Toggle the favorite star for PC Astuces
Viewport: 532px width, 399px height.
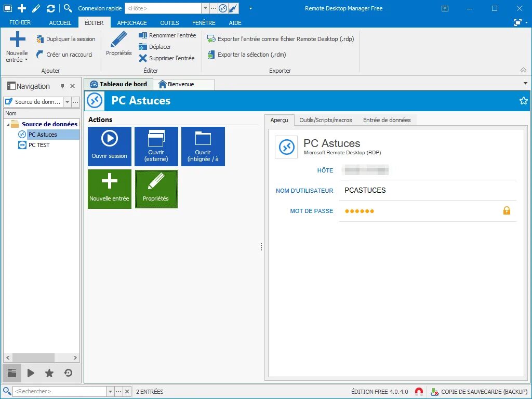[524, 100]
